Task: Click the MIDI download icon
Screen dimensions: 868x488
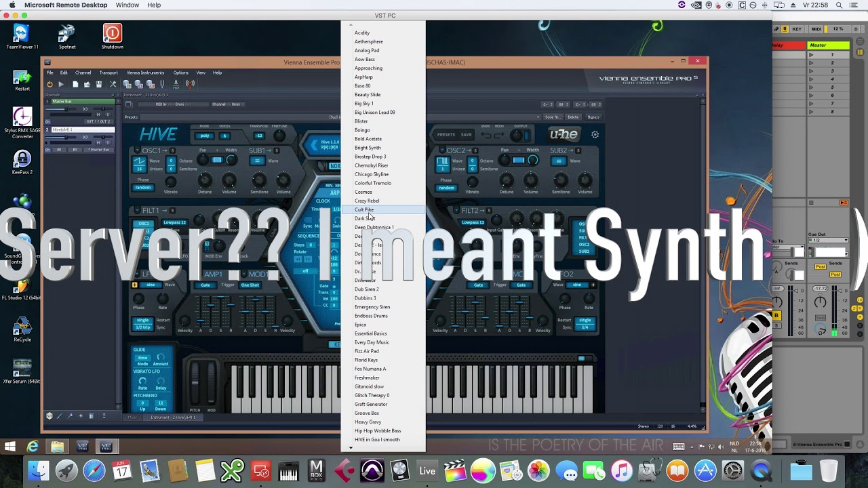Action: point(176,84)
